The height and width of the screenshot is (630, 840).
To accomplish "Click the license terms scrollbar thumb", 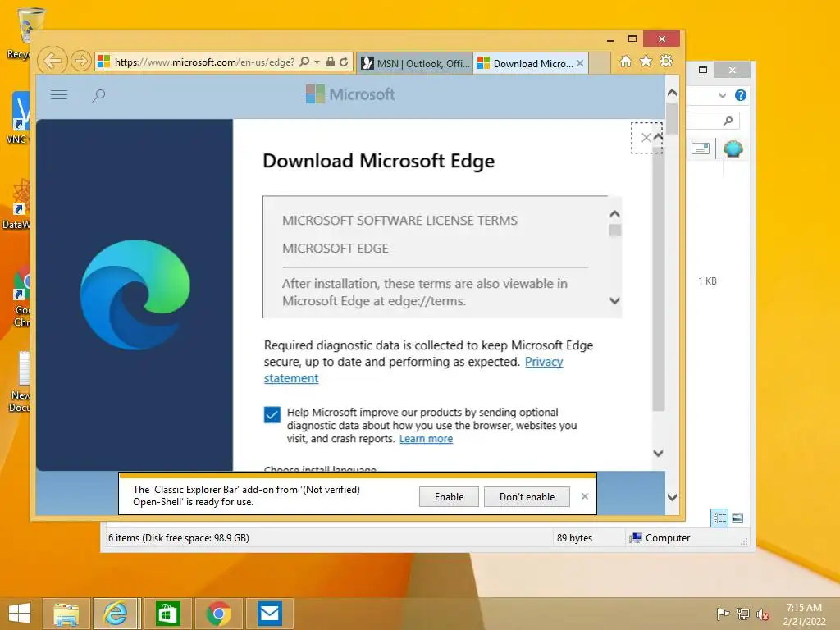I will 615,231.
